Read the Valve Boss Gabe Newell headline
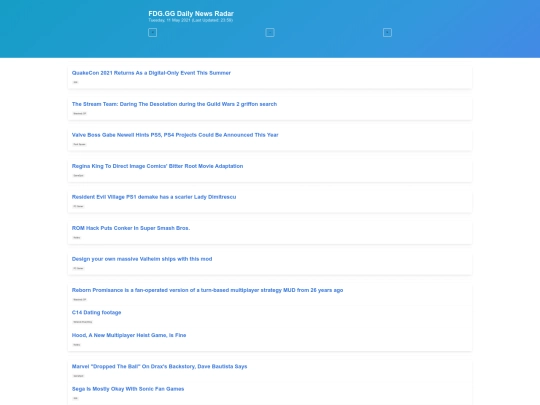Image resolution: width=540 pixels, height=405 pixels. pos(175,135)
